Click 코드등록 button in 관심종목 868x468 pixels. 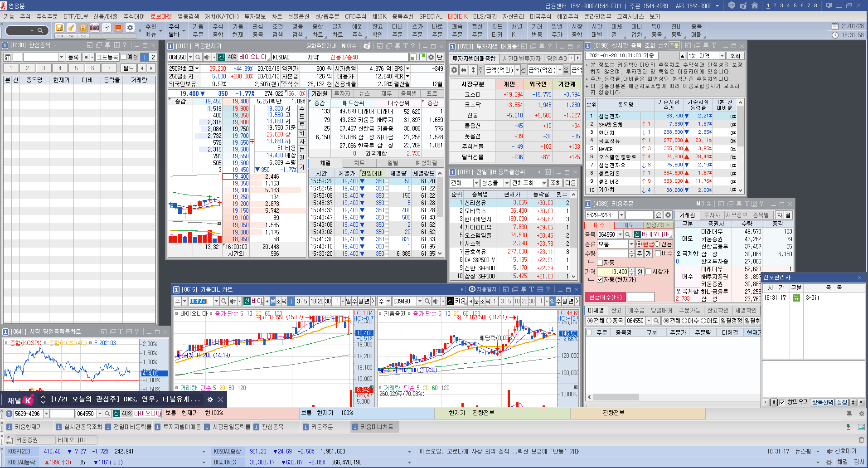[x=107, y=57]
